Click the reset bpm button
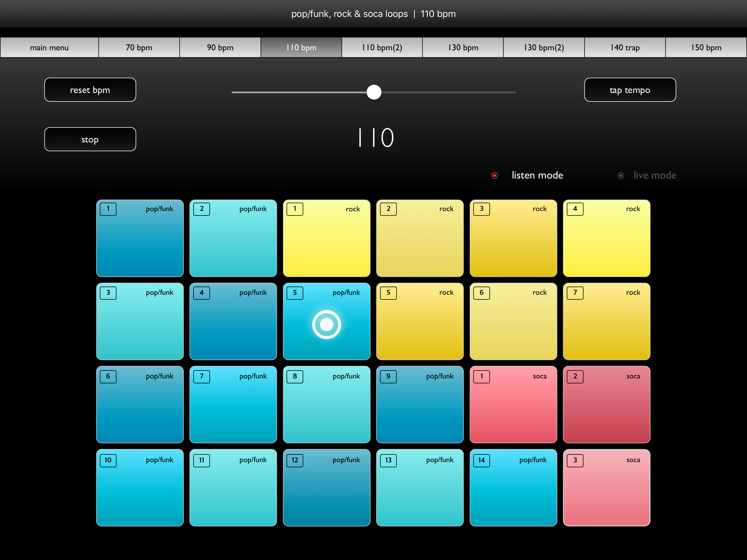The height and width of the screenshot is (560, 747). click(x=90, y=90)
